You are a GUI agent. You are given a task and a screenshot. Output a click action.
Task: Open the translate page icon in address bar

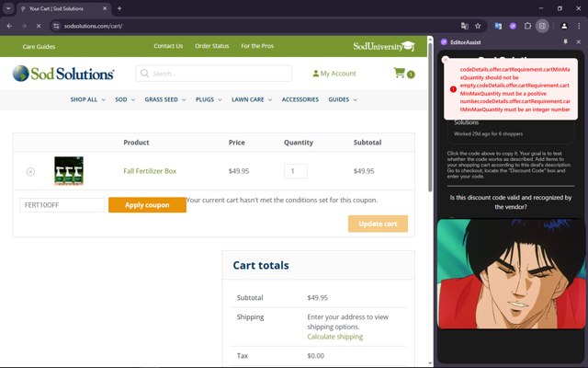pos(465,26)
